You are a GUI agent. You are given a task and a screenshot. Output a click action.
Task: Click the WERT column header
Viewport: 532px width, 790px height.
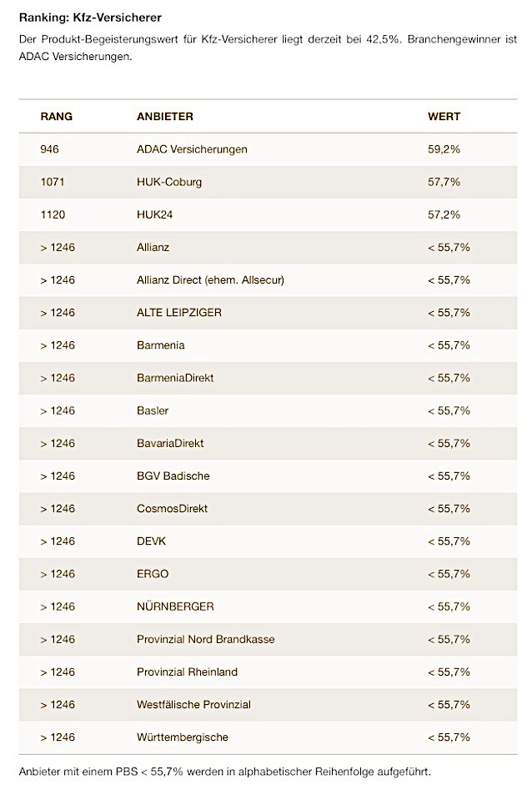pos(444,116)
